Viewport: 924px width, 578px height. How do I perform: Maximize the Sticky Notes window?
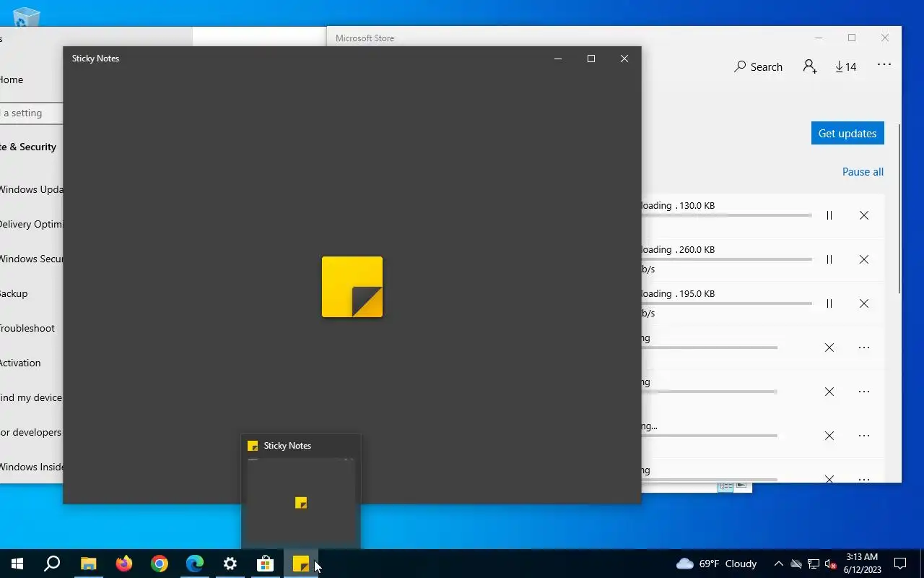pyautogui.click(x=591, y=59)
